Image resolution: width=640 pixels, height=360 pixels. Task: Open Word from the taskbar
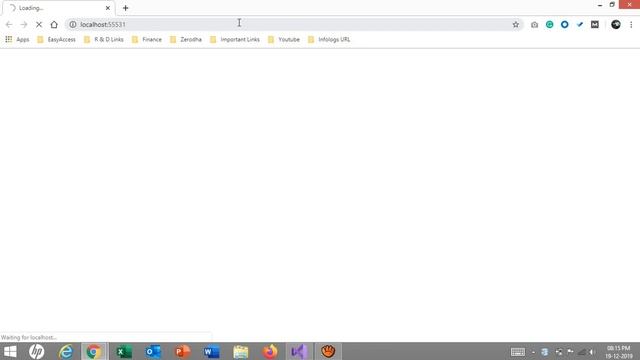(212, 351)
